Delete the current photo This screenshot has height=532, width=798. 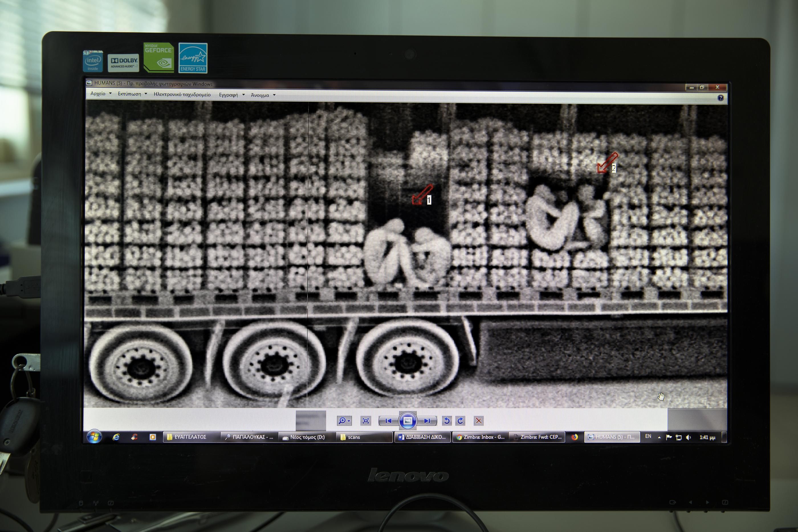479,421
